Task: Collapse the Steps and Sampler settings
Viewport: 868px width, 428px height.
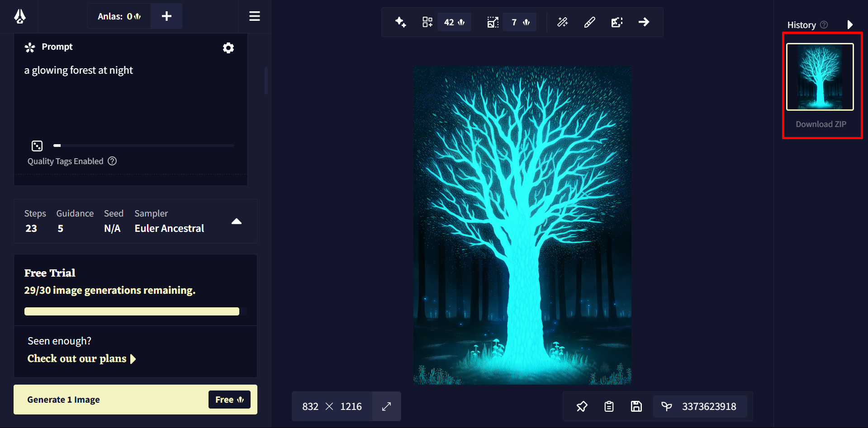Action: click(237, 221)
